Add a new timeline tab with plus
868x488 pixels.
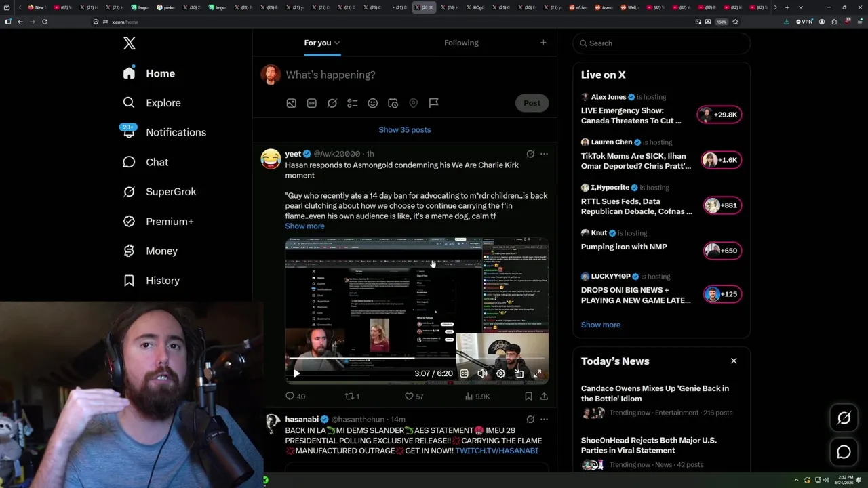pos(543,43)
